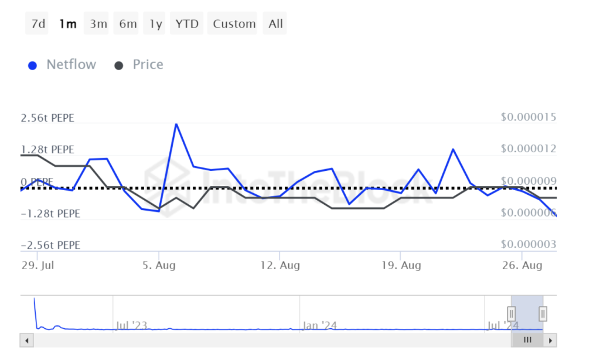Open the Custom date range
The image size is (600, 364).
pos(234,24)
